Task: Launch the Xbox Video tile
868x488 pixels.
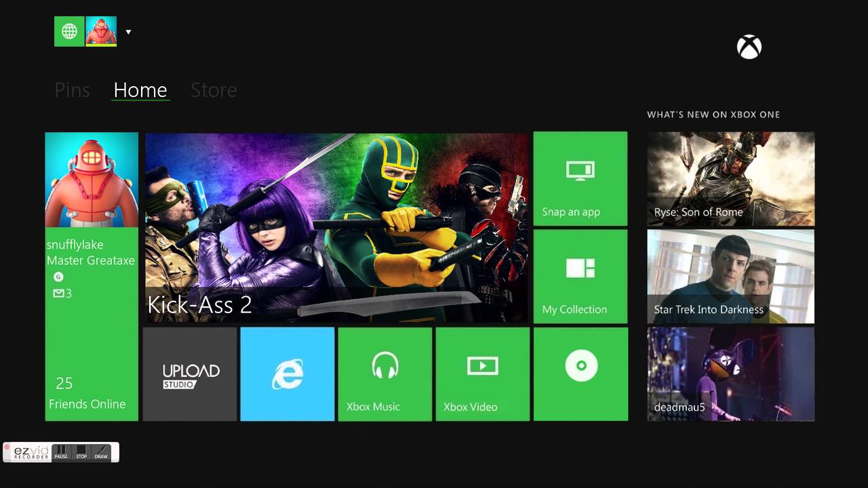Action: tap(483, 374)
